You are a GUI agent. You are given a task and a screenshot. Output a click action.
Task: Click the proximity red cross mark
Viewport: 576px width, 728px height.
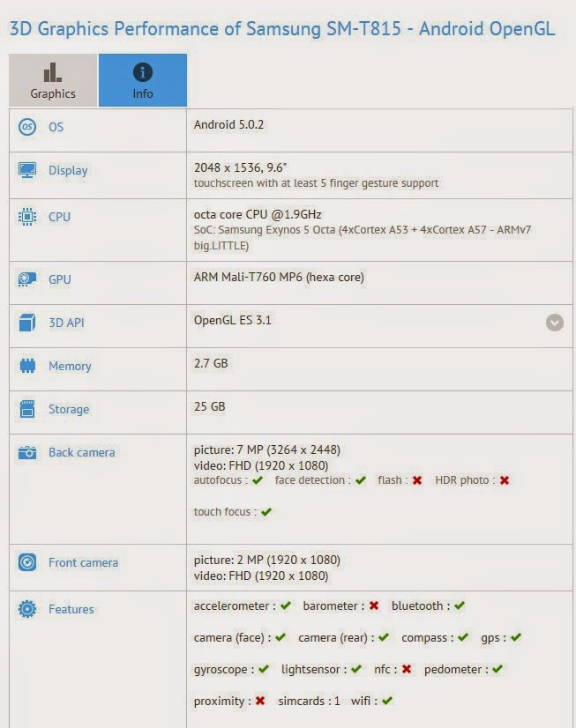(x=260, y=700)
